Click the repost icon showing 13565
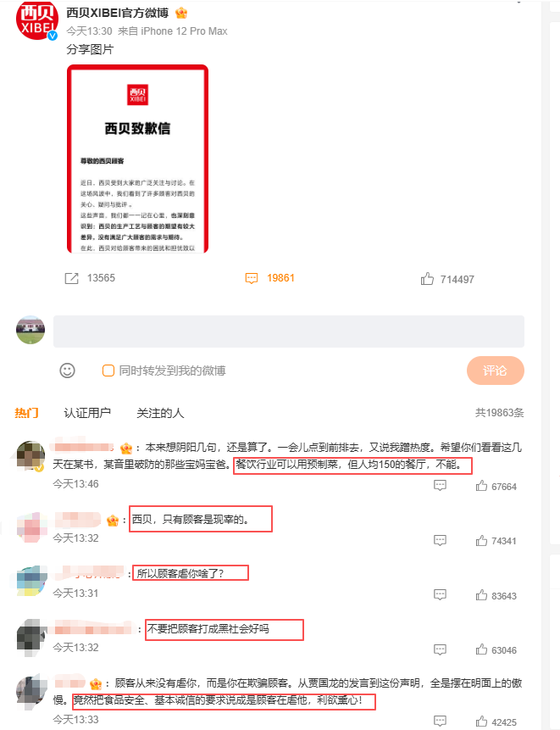Viewport: 560px width, 730px height. point(71,278)
